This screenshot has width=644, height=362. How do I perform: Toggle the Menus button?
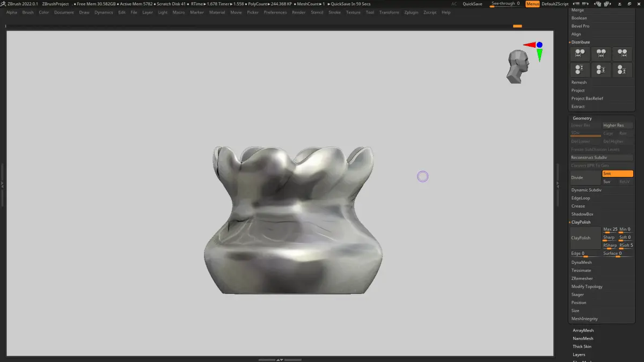(x=532, y=4)
